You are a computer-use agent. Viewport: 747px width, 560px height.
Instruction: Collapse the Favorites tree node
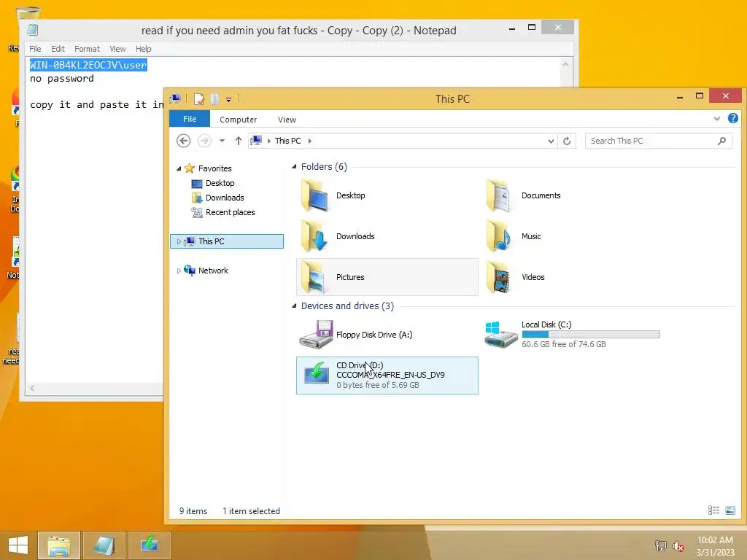[x=179, y=168]
